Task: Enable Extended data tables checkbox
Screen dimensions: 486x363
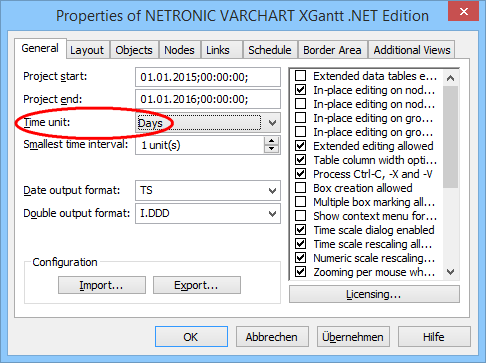Action: pyautogui.click(x=301, y=76)
